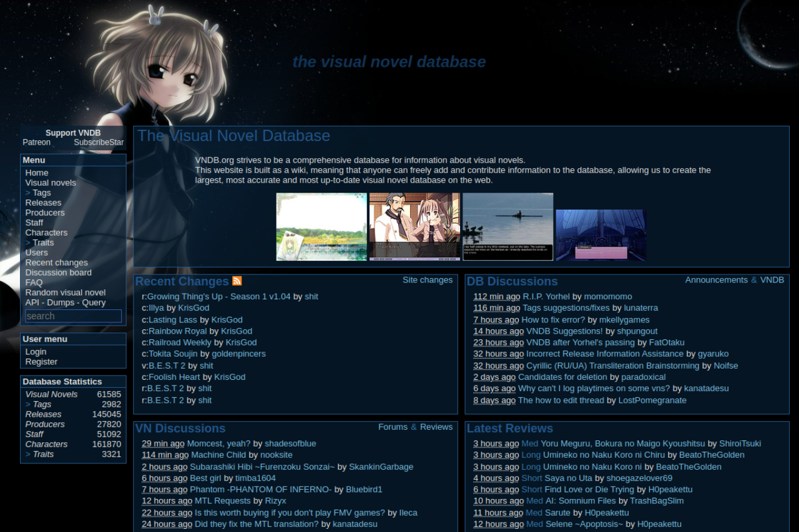799x532 pixels.
Task: Open Subarashiki Hibi ~Furenzoku Sonzai~ discussion
Action: point(262,467)
